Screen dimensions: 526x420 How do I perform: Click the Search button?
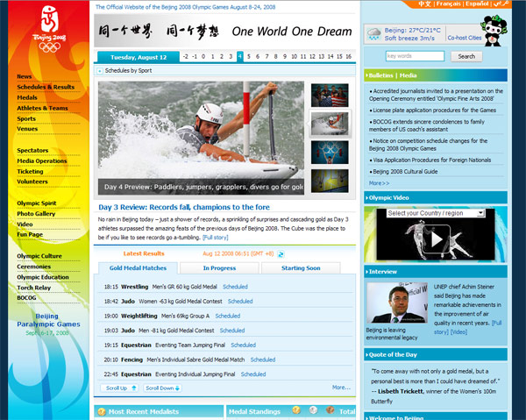[x=466, y=56]
